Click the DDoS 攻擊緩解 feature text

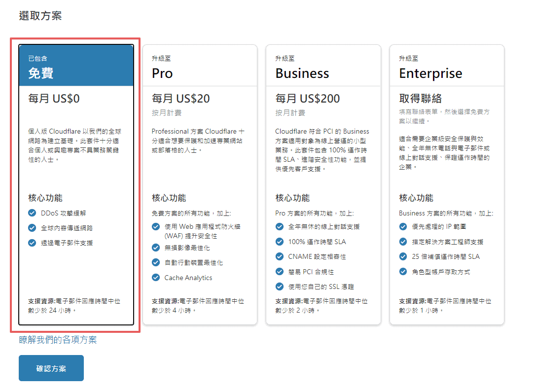click(63, 213)
